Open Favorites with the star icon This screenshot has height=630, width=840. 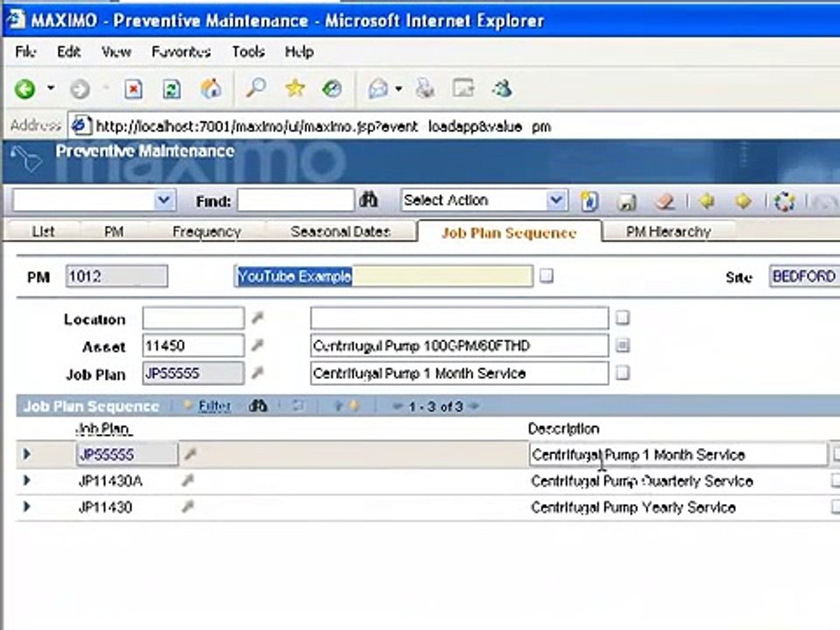pyautogui.click(x=295, y=87)
